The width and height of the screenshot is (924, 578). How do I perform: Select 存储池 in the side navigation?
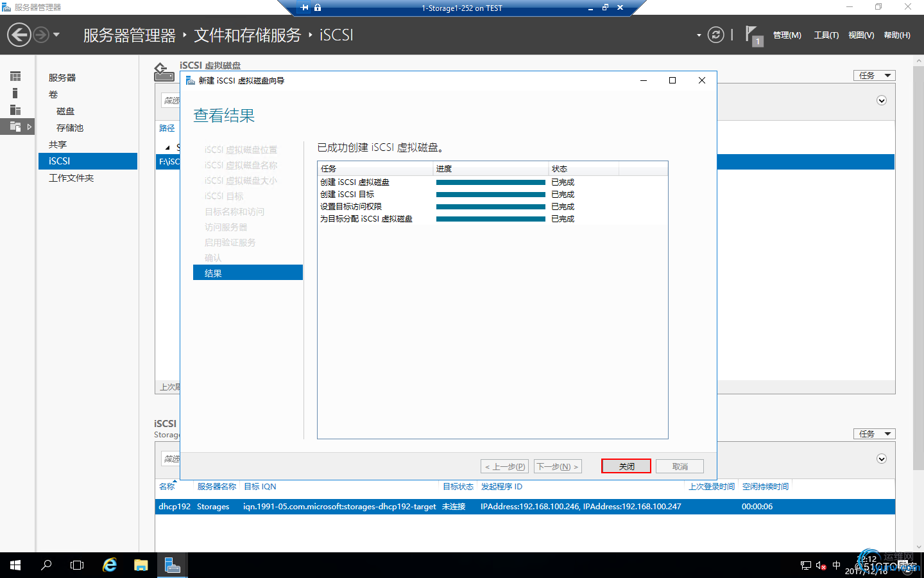click(x=88, y=128)
